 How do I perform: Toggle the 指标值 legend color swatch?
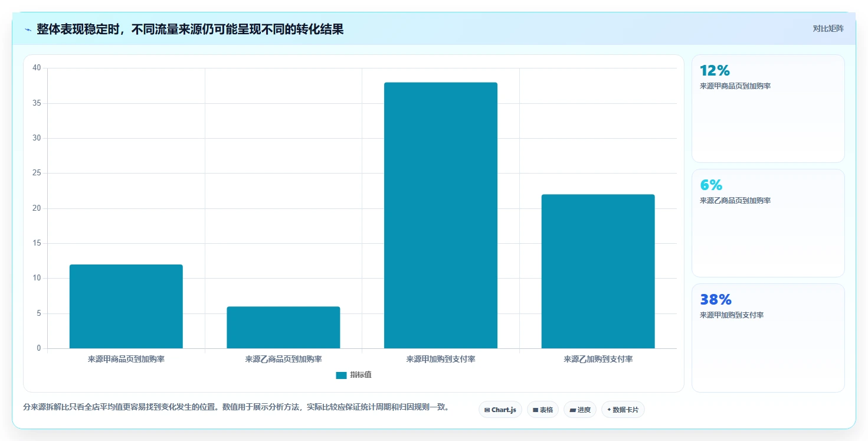point(341,375)
